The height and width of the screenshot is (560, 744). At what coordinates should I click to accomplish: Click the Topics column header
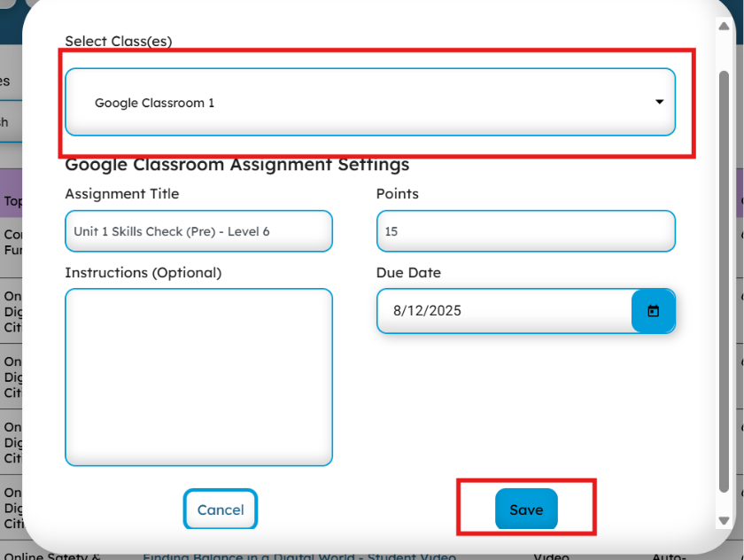pos(12,201)
